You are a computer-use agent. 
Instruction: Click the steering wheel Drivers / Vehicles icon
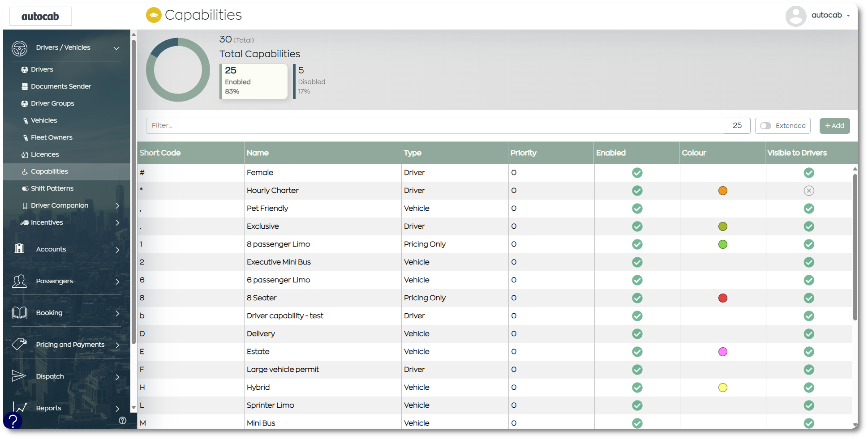click(x=19, y=48)
